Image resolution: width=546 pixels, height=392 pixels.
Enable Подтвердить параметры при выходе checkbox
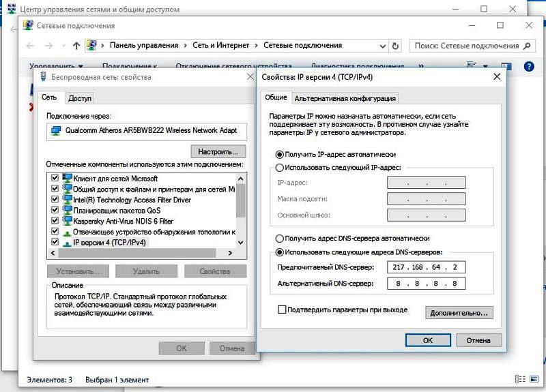click(282, 310)
